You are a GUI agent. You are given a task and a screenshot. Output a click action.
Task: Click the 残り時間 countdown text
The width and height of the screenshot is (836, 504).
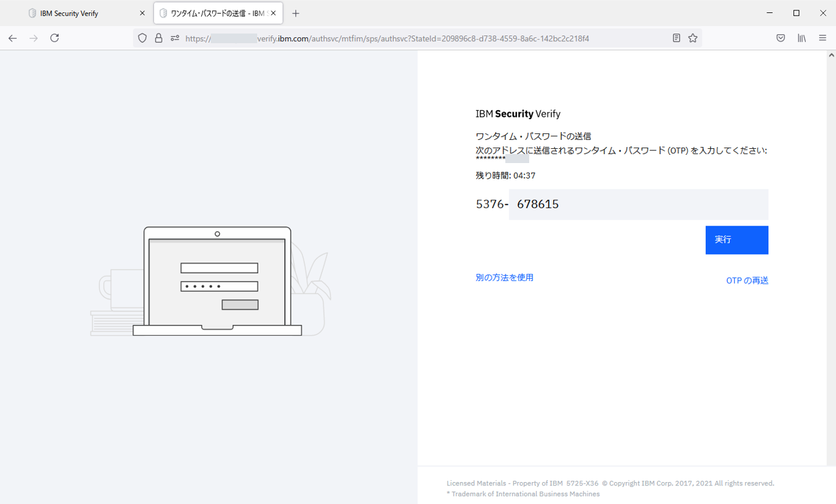tap(505, 175)
